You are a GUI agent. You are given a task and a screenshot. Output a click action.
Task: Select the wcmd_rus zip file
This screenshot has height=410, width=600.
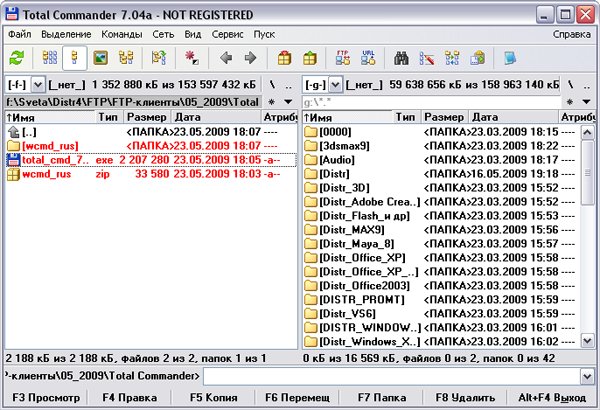[49, 174]
